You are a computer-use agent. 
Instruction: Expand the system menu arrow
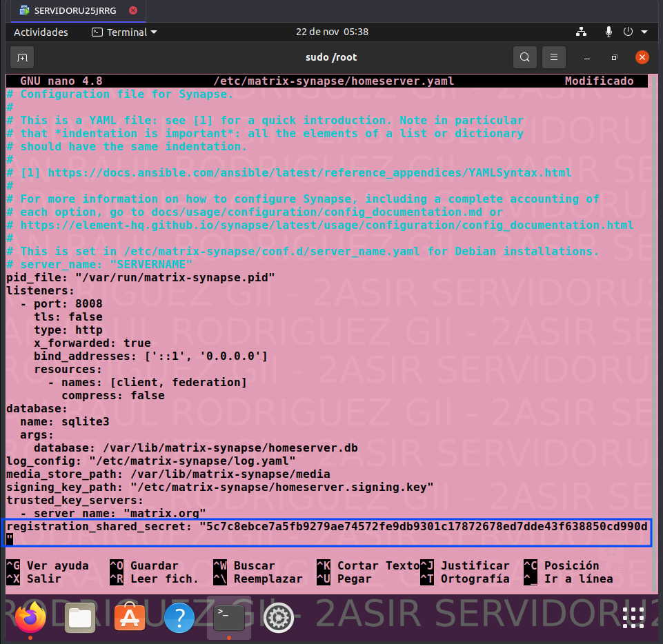[644, 32]
